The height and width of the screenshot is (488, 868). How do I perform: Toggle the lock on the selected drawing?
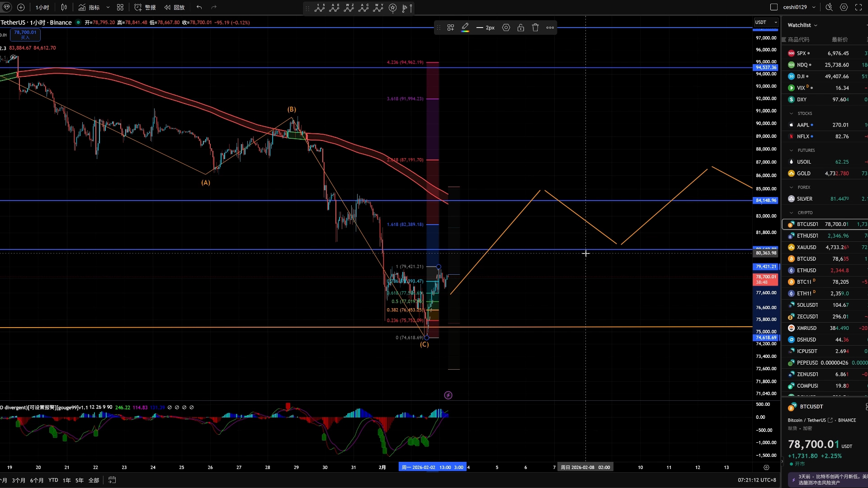point(521,28)
